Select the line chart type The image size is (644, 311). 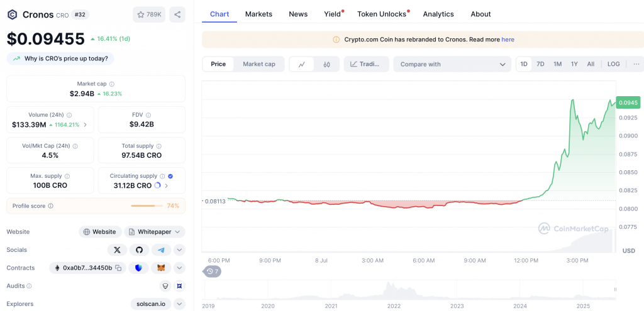302,65
